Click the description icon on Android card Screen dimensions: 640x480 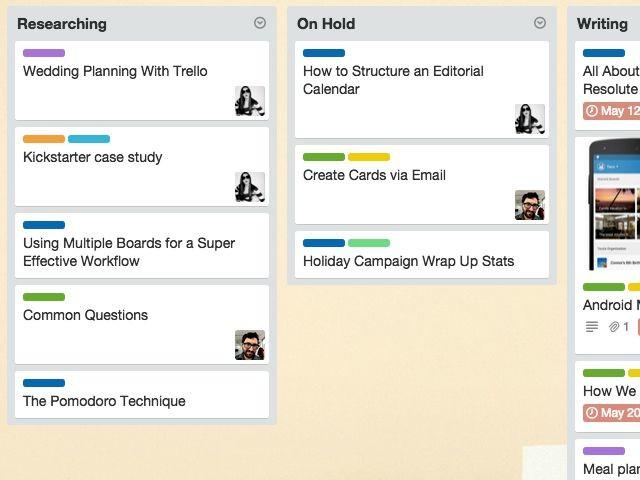592,327
